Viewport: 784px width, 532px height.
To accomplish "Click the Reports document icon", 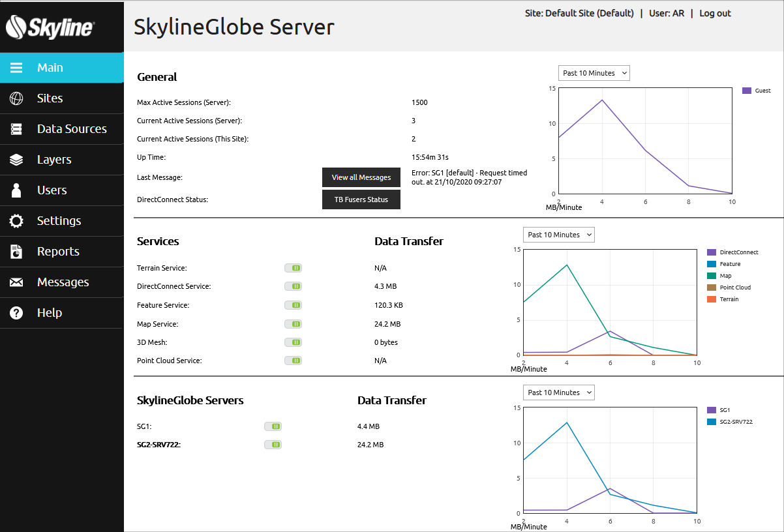I will 16,252.
